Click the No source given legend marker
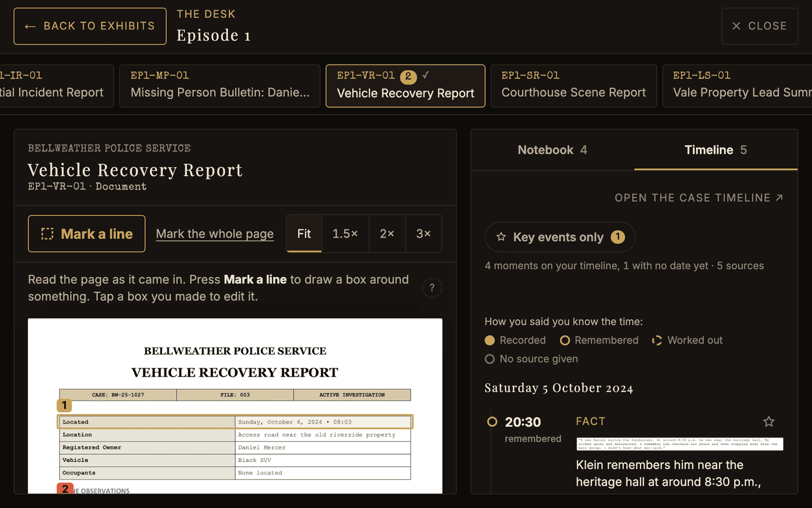 (490, 359)
